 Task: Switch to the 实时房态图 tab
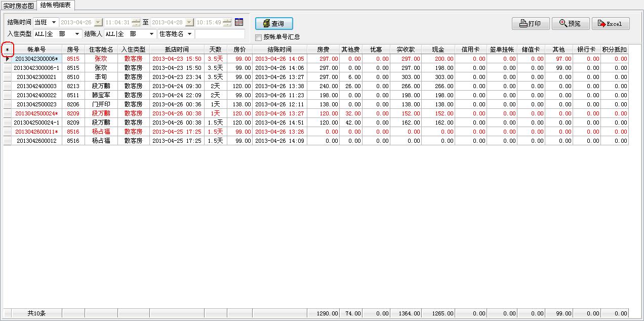coord(19,6)
